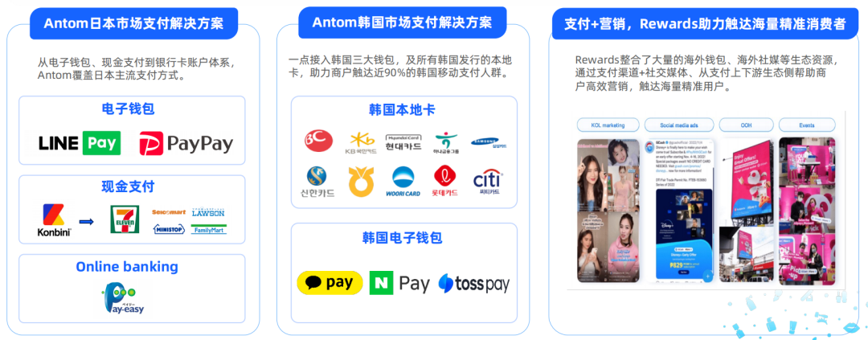Viewport: 868px width, 340px height.
Task: Click the FamilyMart logo
Action: (x=209, y=229)
